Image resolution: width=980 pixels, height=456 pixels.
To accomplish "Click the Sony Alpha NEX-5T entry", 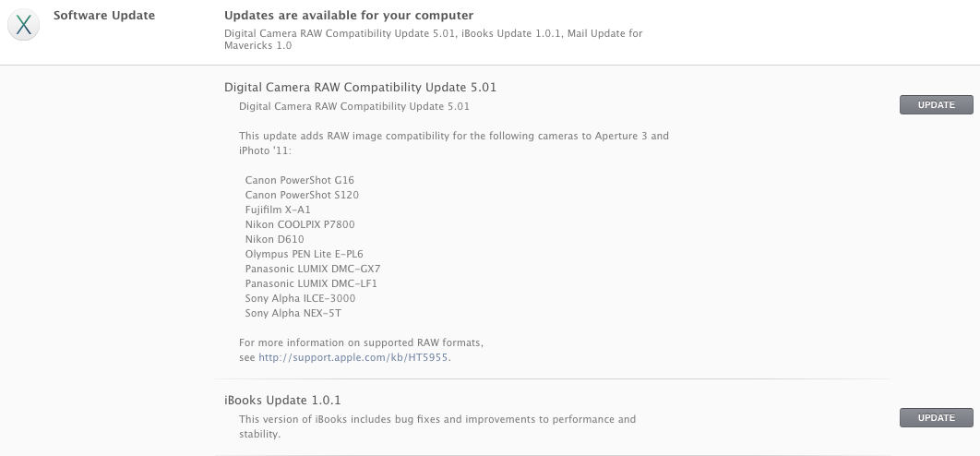I will pos(293,313).
